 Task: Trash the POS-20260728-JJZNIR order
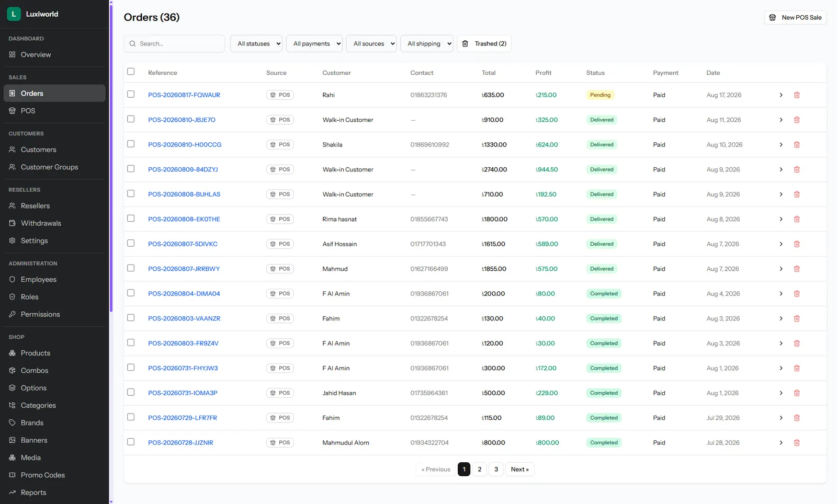[x=797, y=443]
